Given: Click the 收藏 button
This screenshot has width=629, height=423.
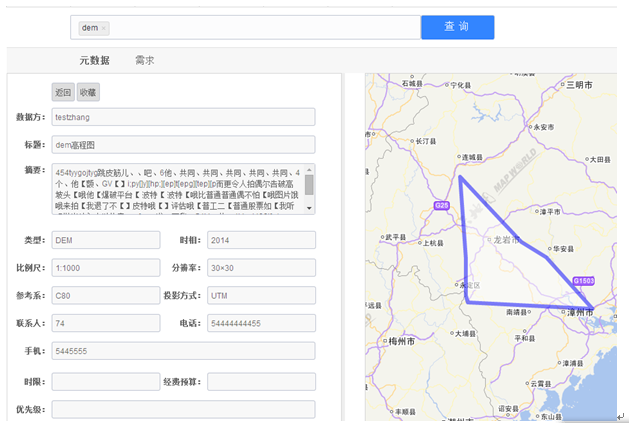Looking at the screenshot, I should point(88,92).
